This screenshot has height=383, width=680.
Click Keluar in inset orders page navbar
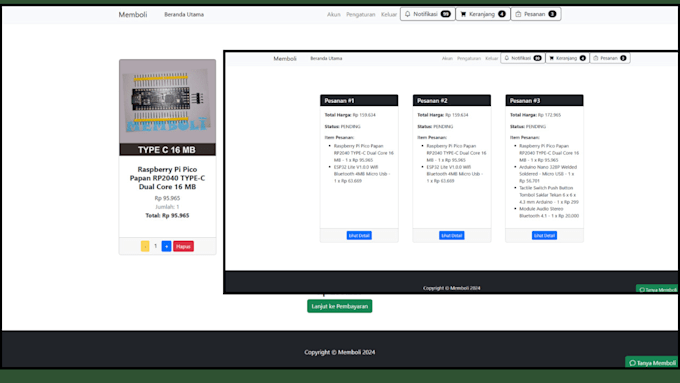[x=492, y=58]
